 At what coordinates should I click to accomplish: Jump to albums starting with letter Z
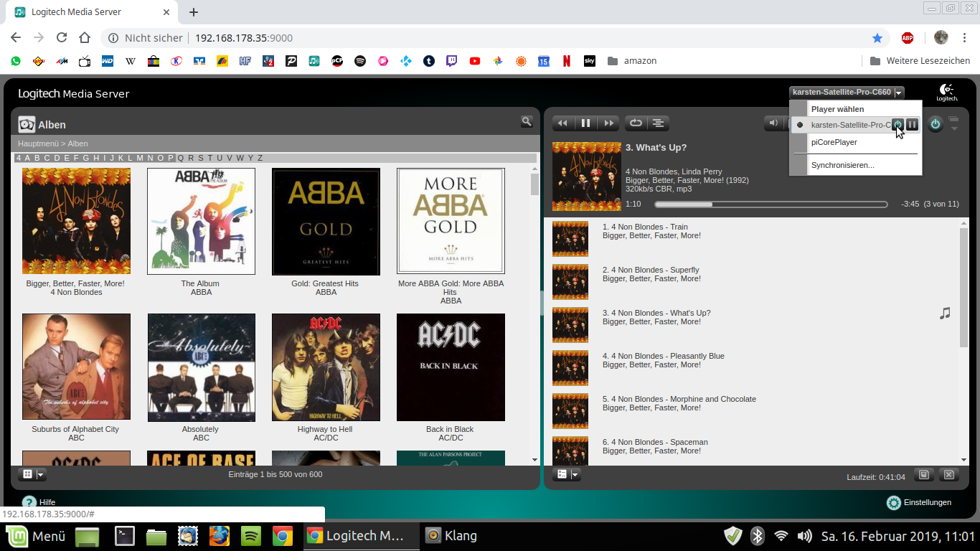point(260,158)
